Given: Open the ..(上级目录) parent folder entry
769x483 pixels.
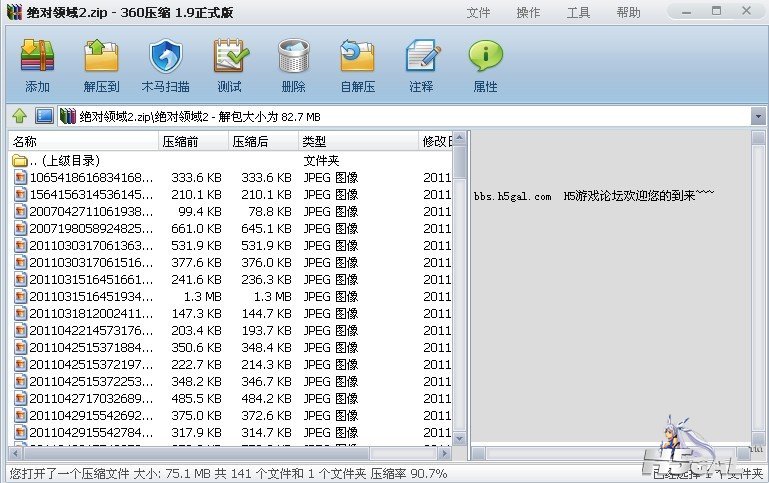Looking at the screenshot, I should pyautogui.click(x=65, y=160).
